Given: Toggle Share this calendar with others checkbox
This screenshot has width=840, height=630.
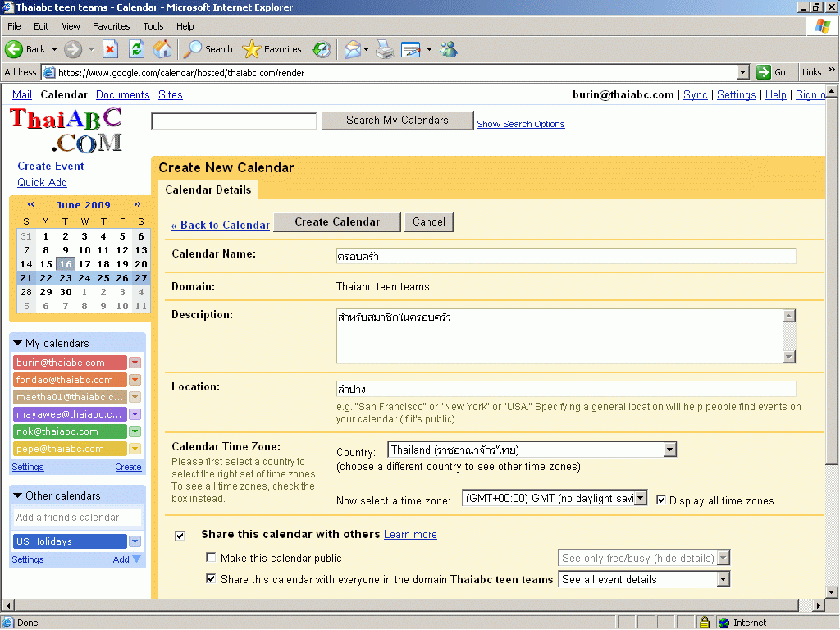Looking at the screenshot, I should pos(180,536).
